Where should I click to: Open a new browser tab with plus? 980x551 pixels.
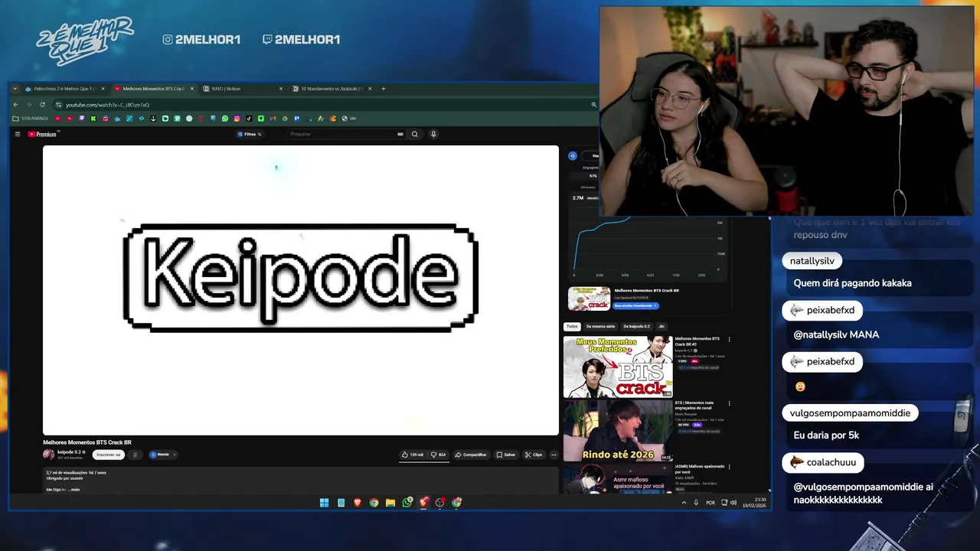384,89
